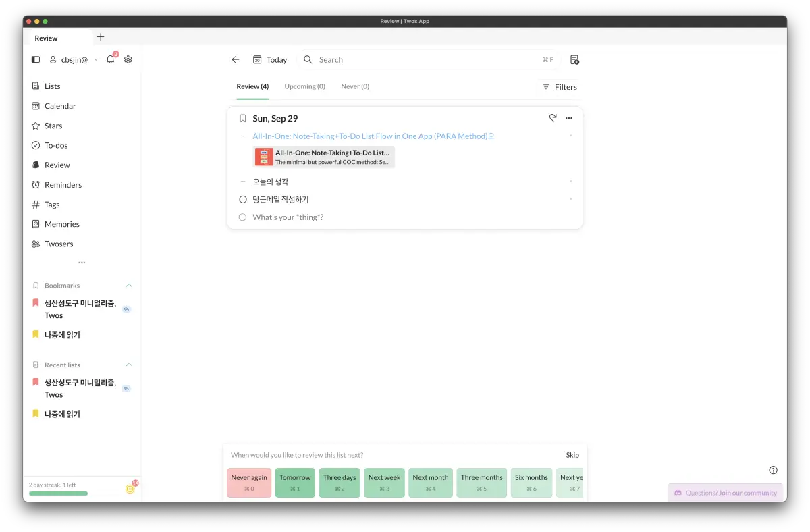Open the note icon right of Search

(x=574, y=59)
